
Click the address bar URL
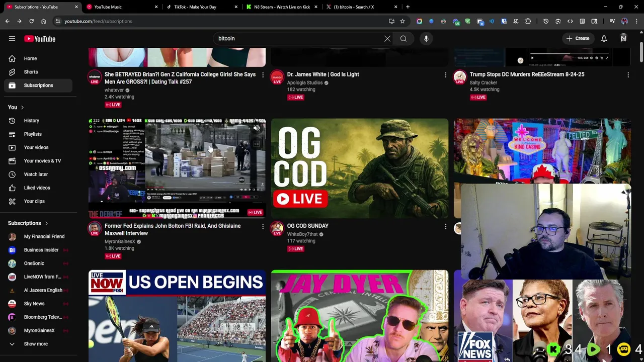click(98, 21)
